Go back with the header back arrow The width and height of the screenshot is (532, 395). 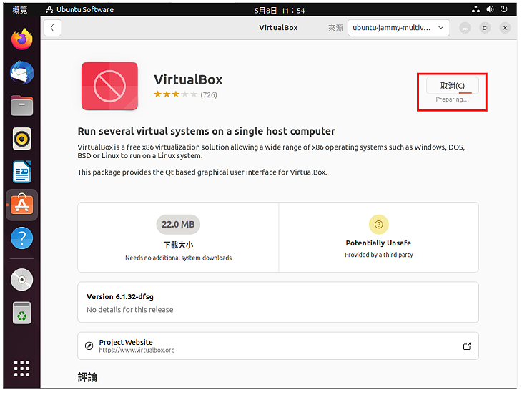52,28
